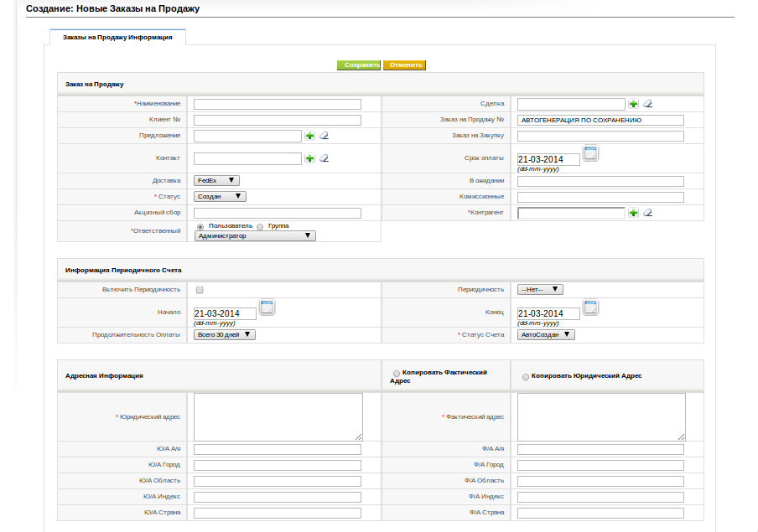Expand the Статус Создан dropdown
Viewport: 758px width, 532px height.
(220, 197)
